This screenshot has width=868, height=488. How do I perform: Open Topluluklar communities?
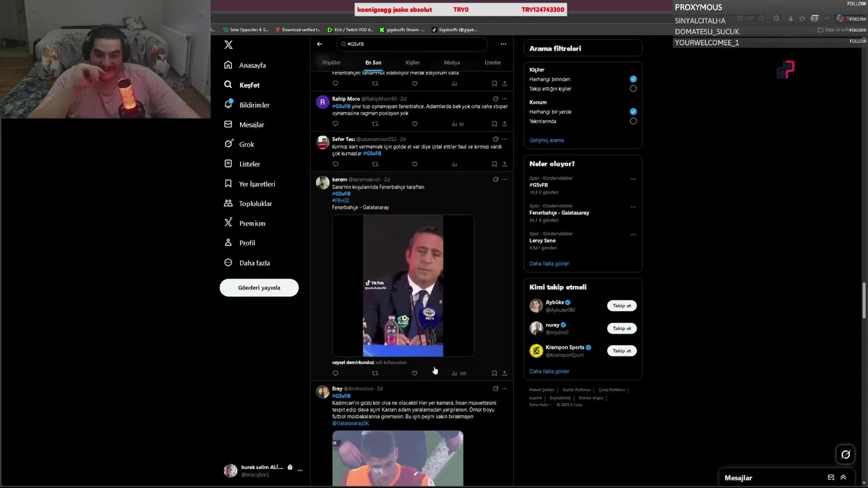pyautogui.click(x=248, y=203)
